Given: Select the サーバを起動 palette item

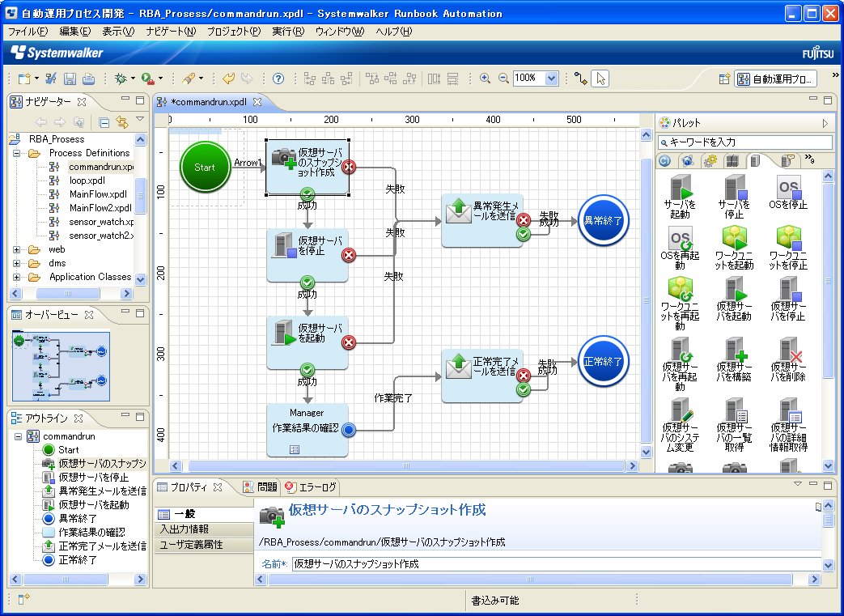Looking at the screenshot, I should click(680, 197).
